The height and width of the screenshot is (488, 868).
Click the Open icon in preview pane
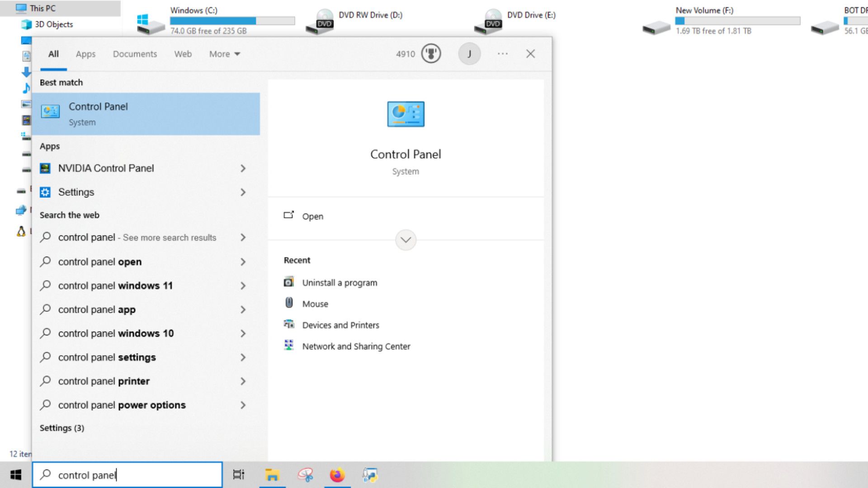tap(288, 215)
